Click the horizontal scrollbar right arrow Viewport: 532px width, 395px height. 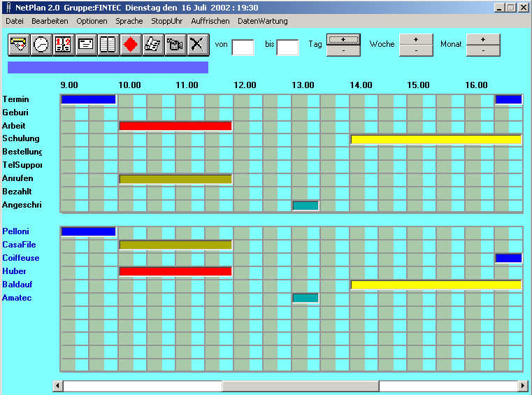[x=523, y=386]
